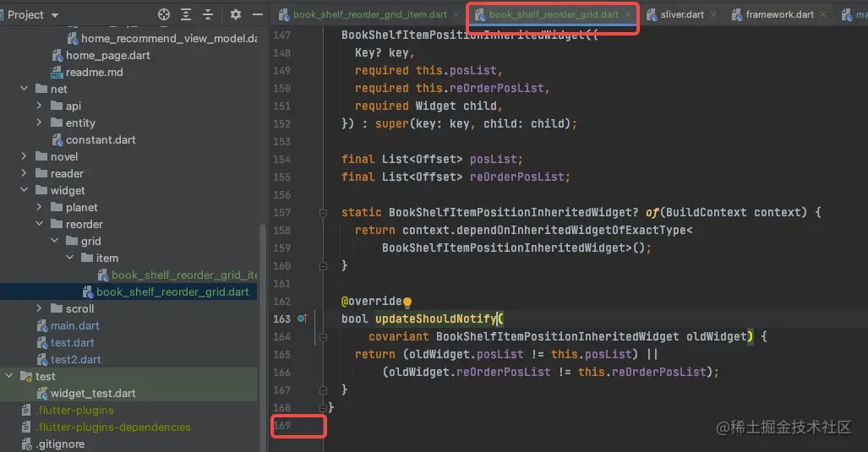This screenshot has width=868, height=452.
Task: Click the Project panel vertical scrollbar
Action: tap(263, 337)
